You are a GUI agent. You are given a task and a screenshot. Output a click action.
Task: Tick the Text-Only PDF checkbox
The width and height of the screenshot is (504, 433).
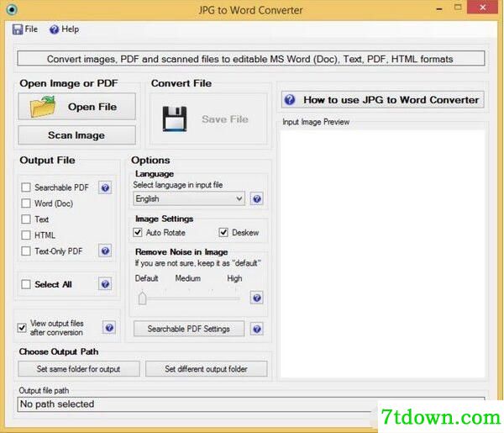point(26,251)
